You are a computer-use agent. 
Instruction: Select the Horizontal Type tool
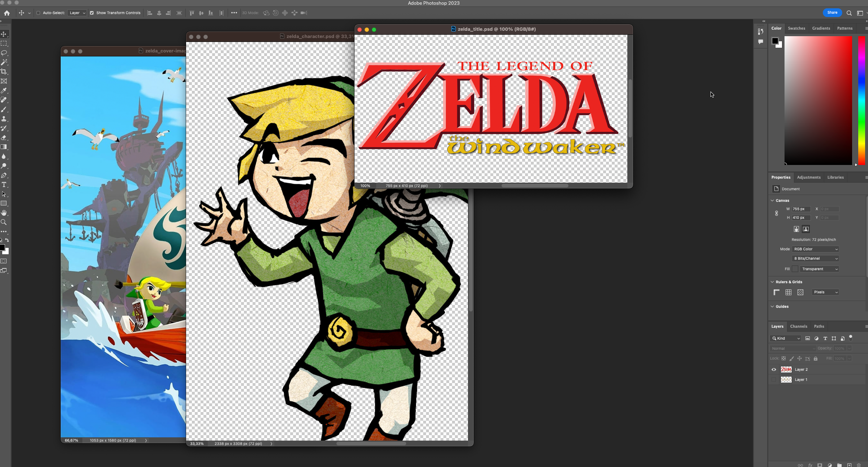click(4, 185)
